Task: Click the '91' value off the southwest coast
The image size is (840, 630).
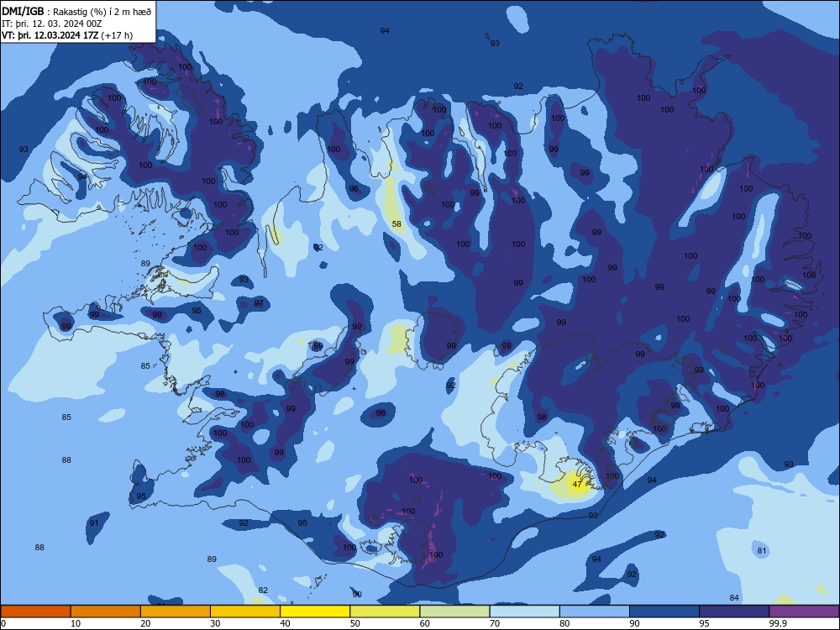Action: [x=94, y=522]
